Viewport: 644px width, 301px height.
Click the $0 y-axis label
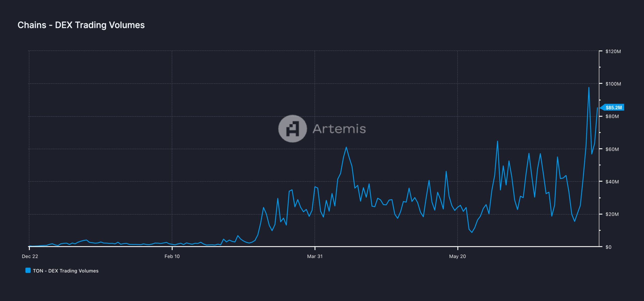click(608, 247)
